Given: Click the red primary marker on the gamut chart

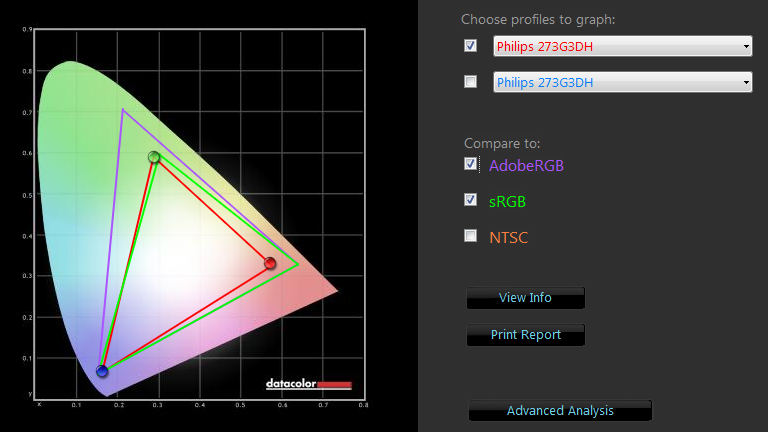Looking at the screenshot, I should coord(270,264).
